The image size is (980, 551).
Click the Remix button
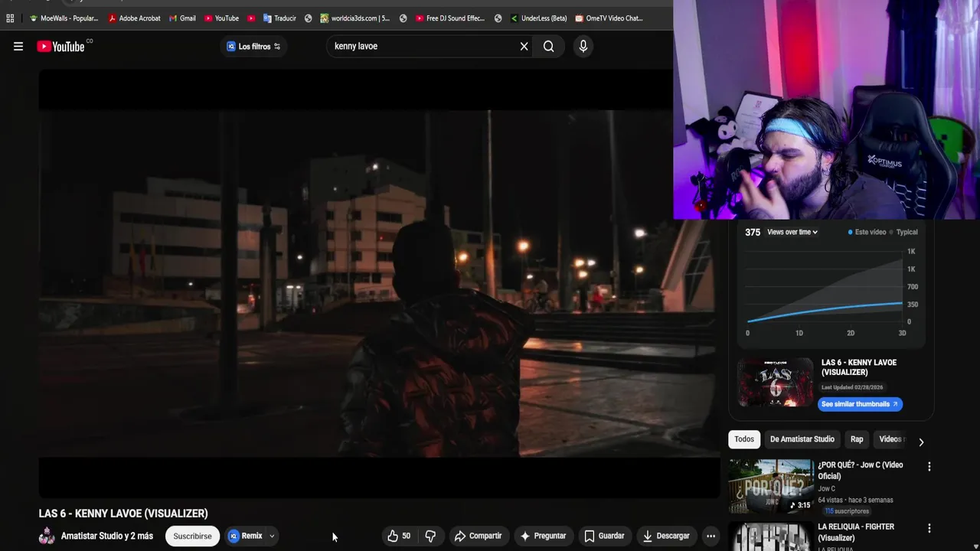[245, 536]
